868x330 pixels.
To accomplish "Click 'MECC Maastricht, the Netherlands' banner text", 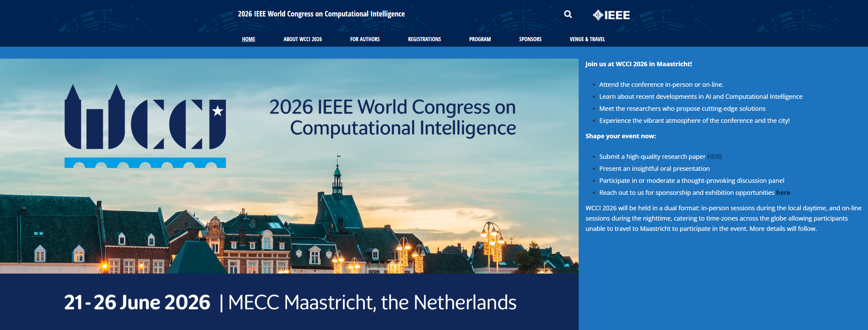I will tap(372, 302).
